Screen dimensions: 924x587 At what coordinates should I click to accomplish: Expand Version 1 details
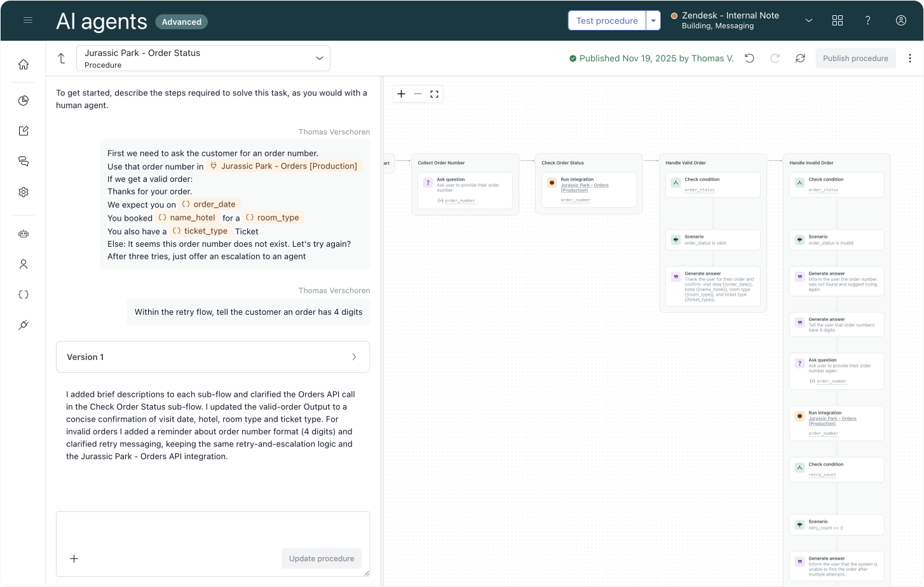point(213,357)
